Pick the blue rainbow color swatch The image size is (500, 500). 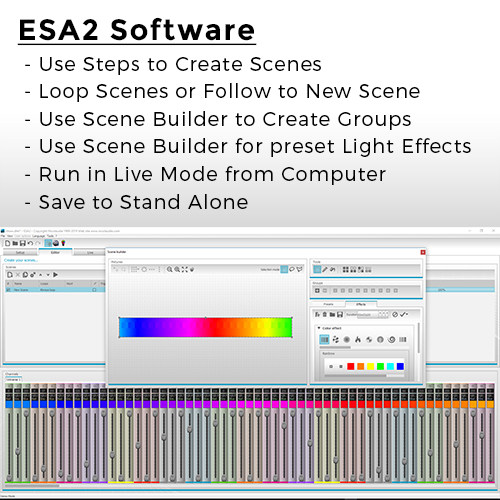(400, 366)
